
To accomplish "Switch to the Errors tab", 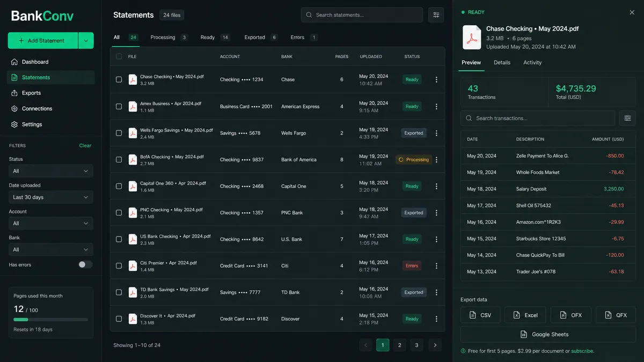I will 304,38.
